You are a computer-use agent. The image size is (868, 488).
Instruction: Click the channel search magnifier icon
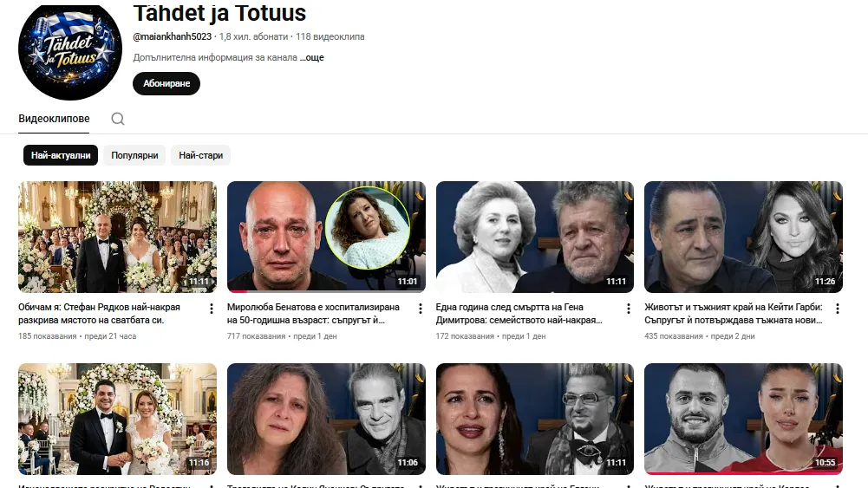tap(118, 119)
